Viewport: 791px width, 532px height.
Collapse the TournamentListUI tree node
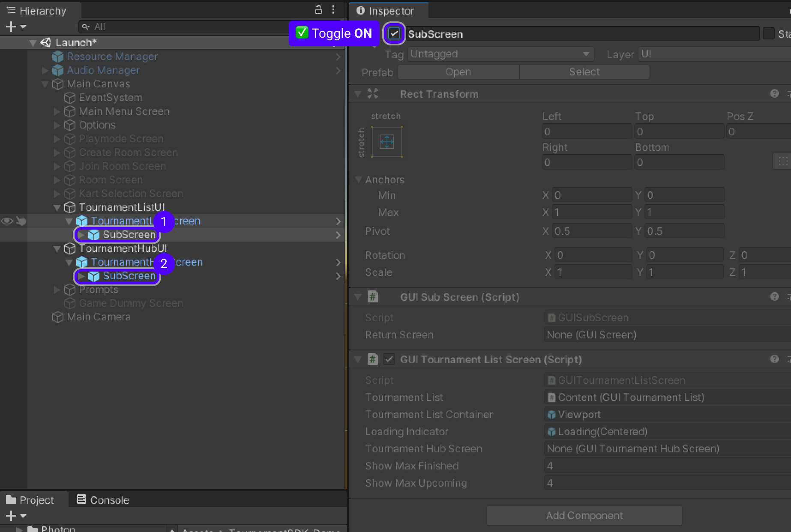point(57,208)
